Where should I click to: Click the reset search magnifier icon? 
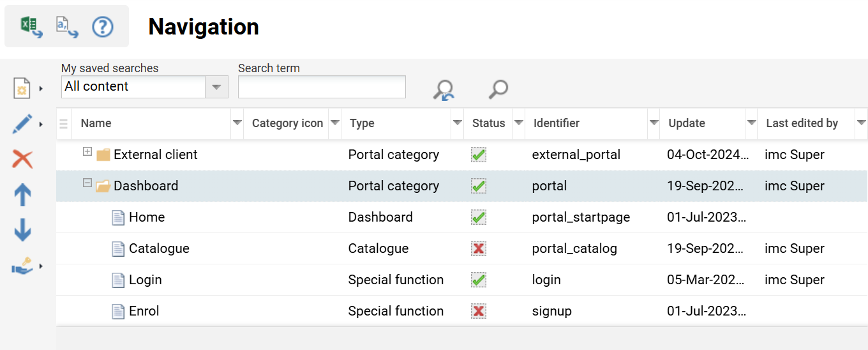444,90
